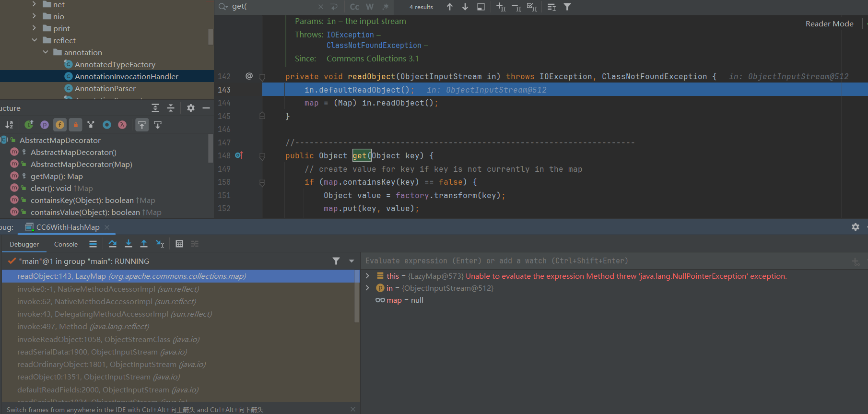Image resolution: width=868 pixels, height=414 pixels.
Task: Expand the nio folder
Action: coord(34,16)
